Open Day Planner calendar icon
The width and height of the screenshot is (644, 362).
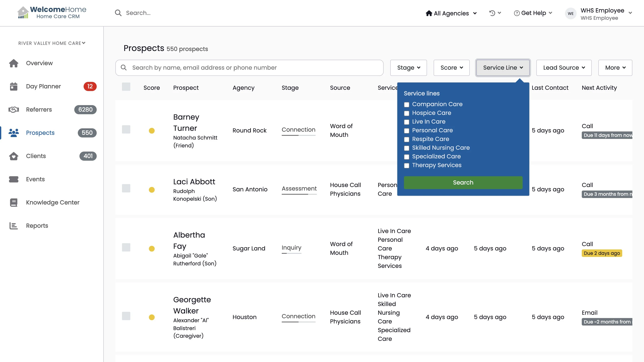point(14,86)
